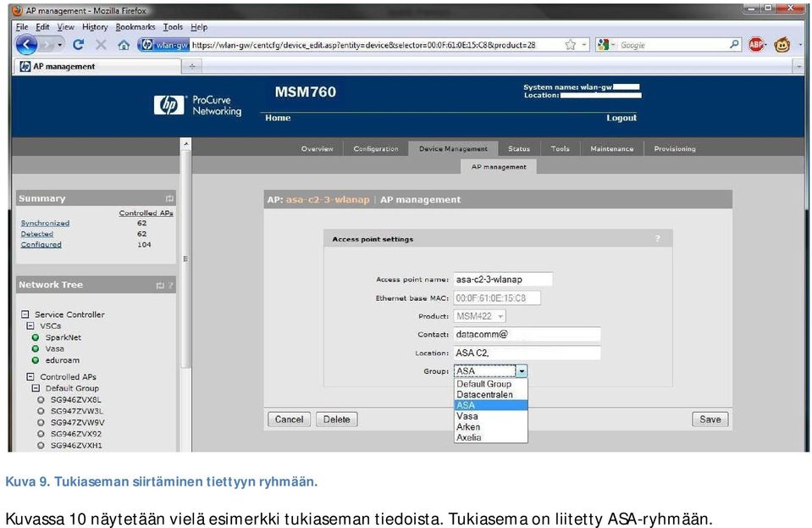The image size is (812, 528).
Task: Open Network Tree help question mark
Action: click(170, 286)
